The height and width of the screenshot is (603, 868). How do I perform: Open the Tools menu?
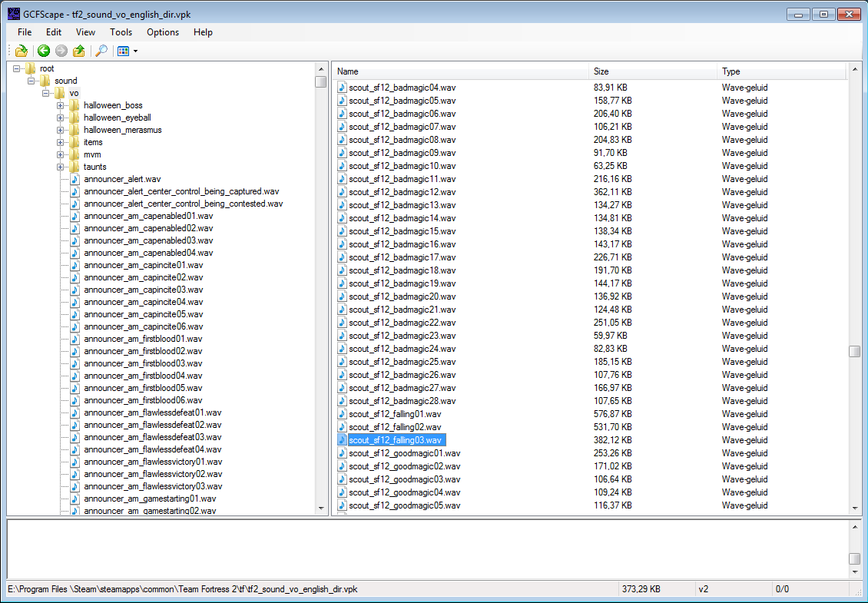point(121,32)
